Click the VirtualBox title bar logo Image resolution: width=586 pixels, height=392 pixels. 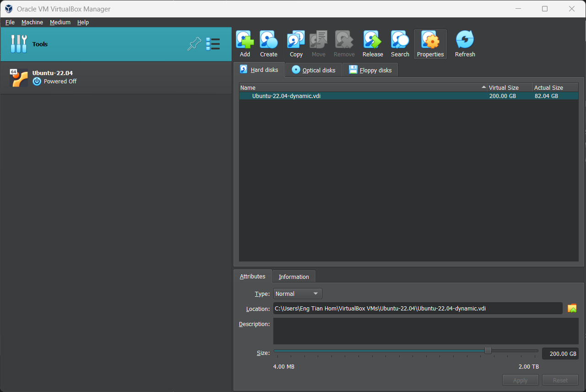pos(9,9)
